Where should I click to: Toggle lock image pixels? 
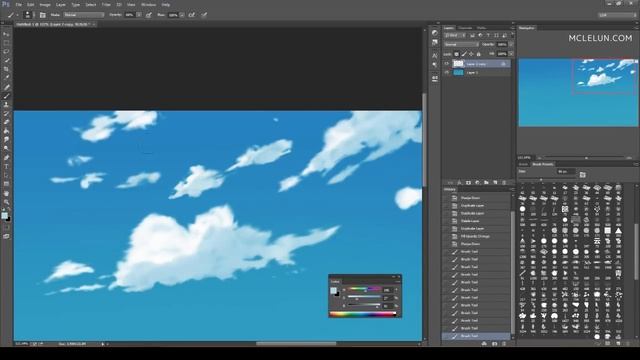click(x=464, y=54)
